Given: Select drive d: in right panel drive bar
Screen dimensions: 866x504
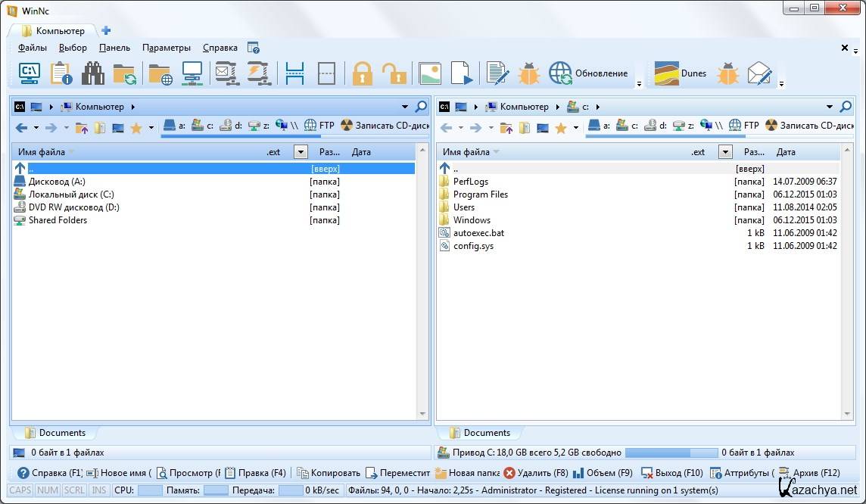Looking at the screenshot, I should click(656, 126).
